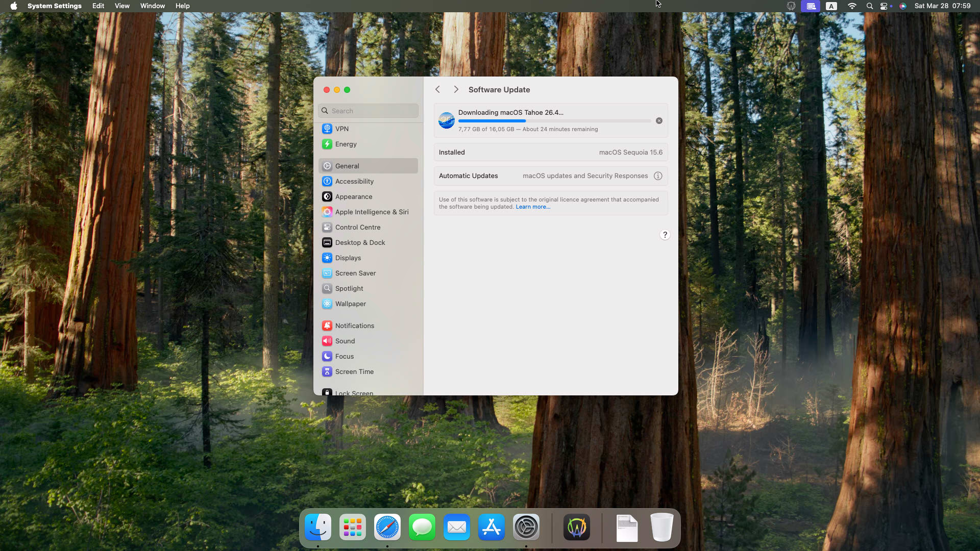The width and height of the screenshot is (980, 551).
Task: Click "Downloading macOS Tahoe 26.4..." text
Action: click(x=511, y=113)
